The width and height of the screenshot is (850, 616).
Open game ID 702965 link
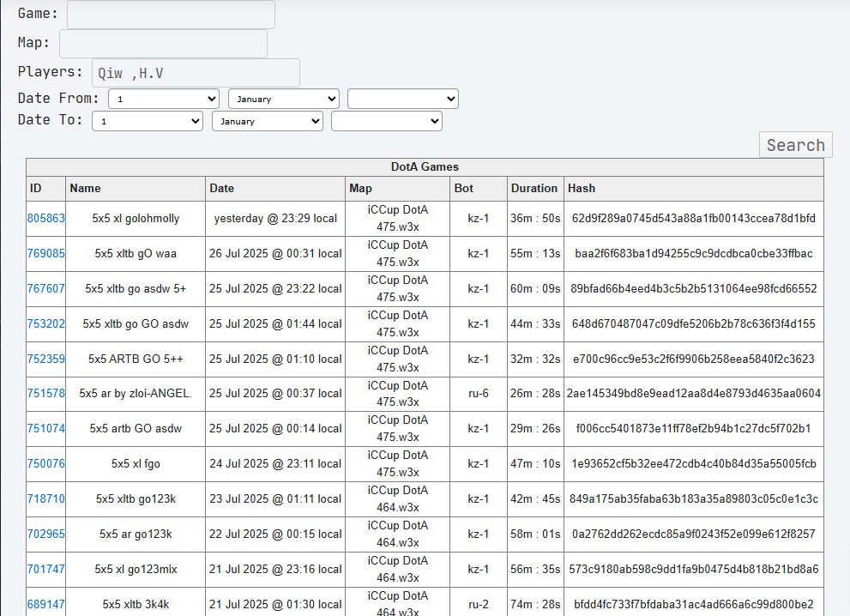click(x=46, y=534)
